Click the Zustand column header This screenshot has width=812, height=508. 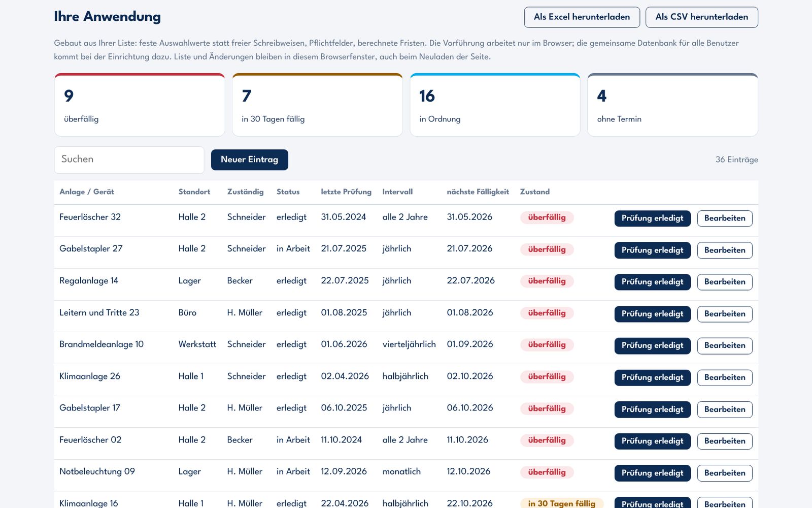point(535,192)
